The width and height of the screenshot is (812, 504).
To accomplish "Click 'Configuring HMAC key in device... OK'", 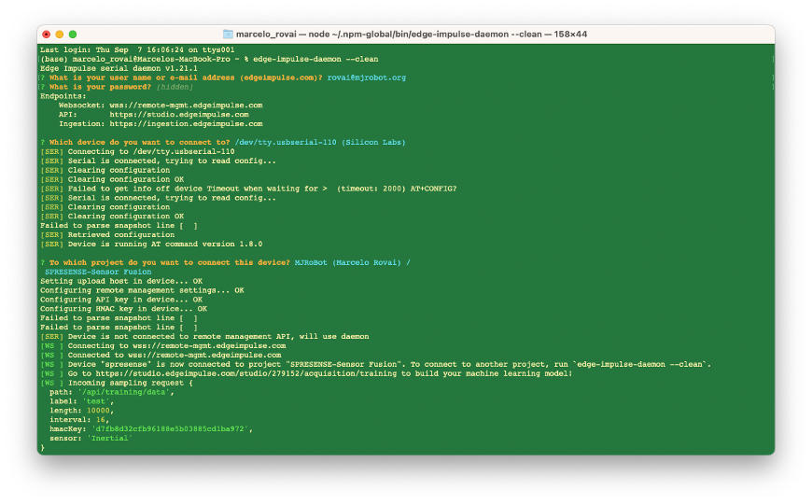I will (x=123, y=309).
